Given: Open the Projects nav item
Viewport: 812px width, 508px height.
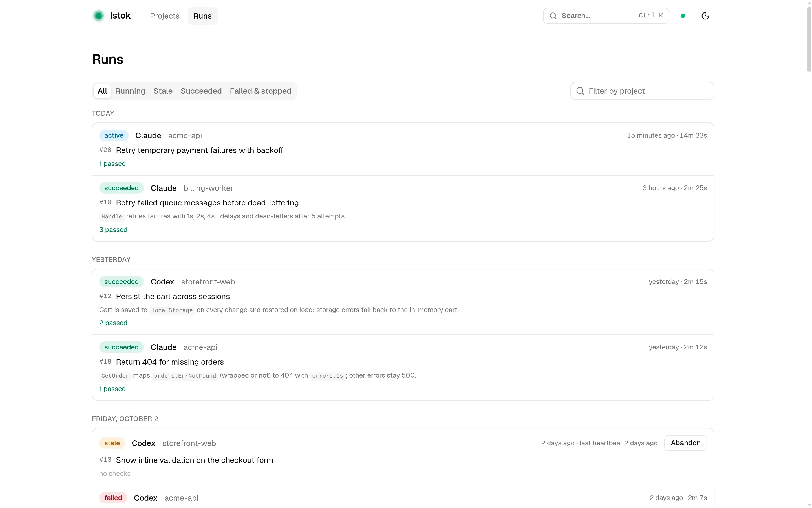Looking at the screenshot, I should click(165, 16).
